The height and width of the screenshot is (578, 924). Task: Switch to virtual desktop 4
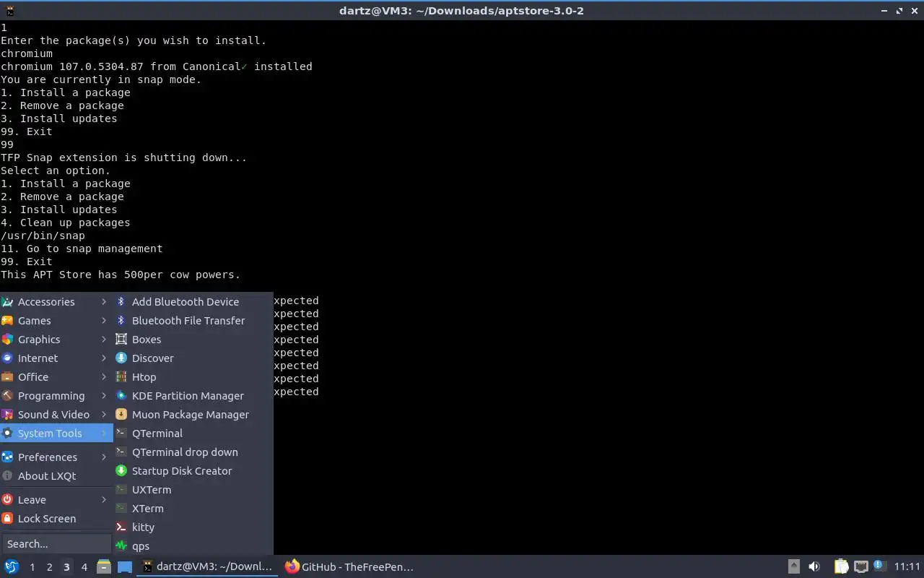[84, 567]
